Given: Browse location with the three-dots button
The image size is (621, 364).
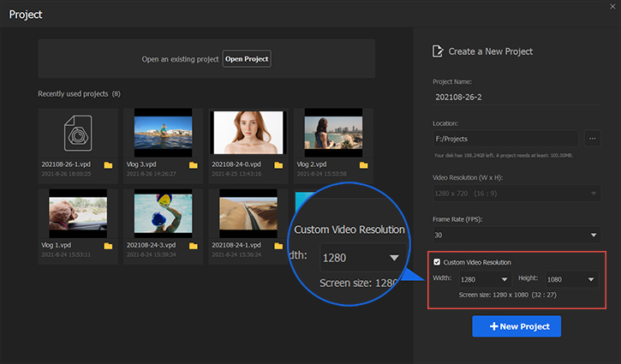Looking at the screenshot, I should [592, 138].
